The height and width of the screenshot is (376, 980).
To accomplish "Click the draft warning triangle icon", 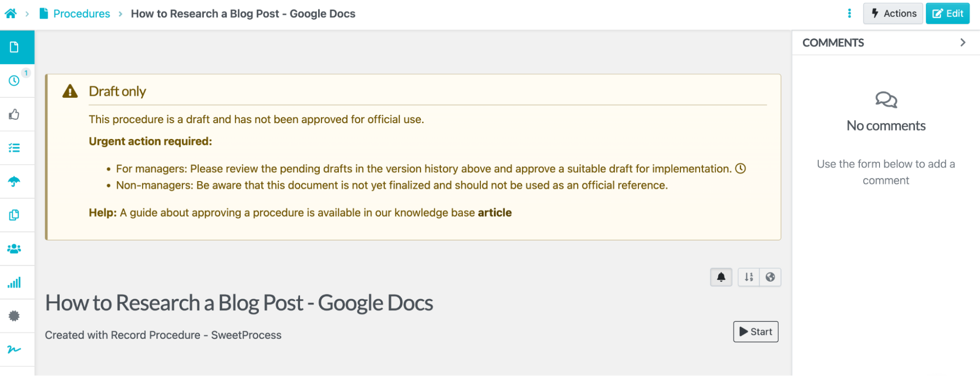I will pyautogui.click(x=70, y=91).
